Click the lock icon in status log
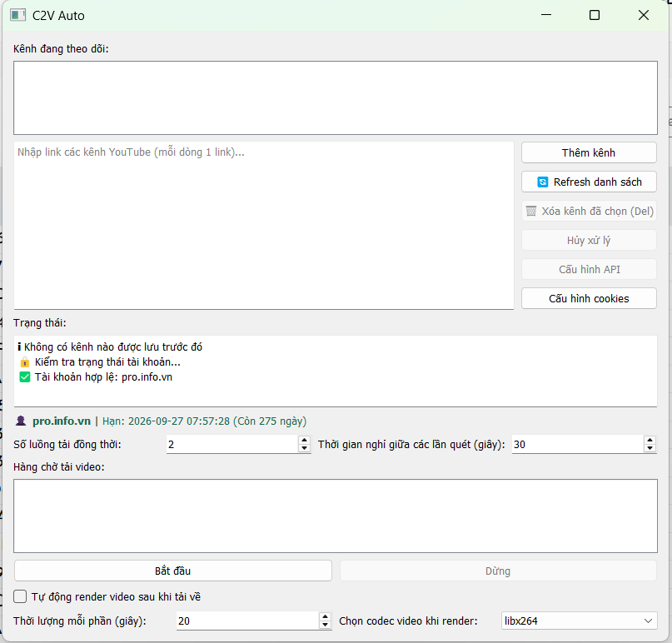This screenshot has width=672, height=643. [24, 362]
